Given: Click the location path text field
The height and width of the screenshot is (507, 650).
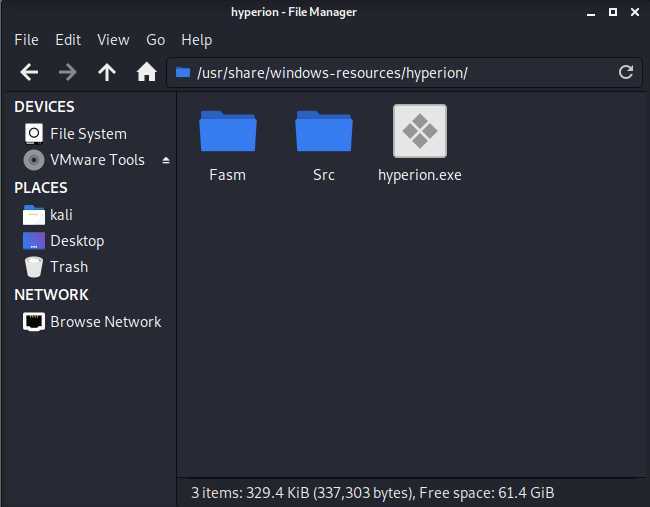Looking at the screenshot, I should pos(404,73).
